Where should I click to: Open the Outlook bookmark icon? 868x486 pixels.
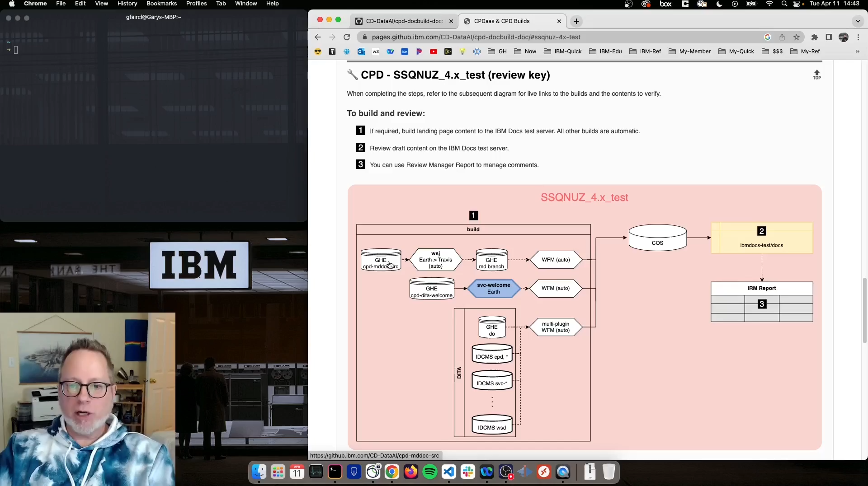(x=361, y=51)
